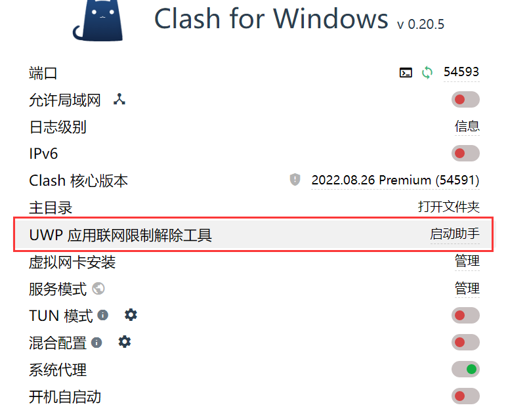Turn on the IPv6 switch
508x420 pixels.
point(465,153)
